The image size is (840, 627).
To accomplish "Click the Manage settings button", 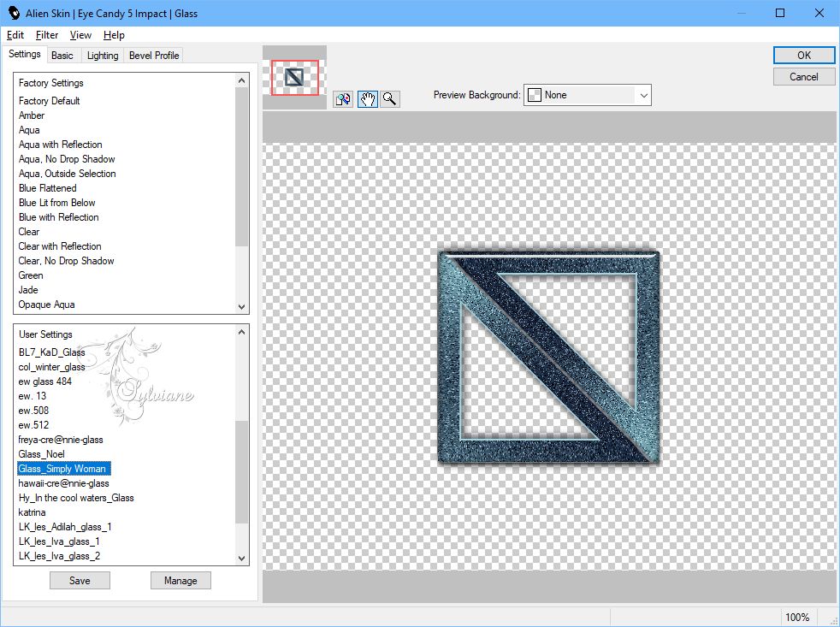I will coord(180,580).
